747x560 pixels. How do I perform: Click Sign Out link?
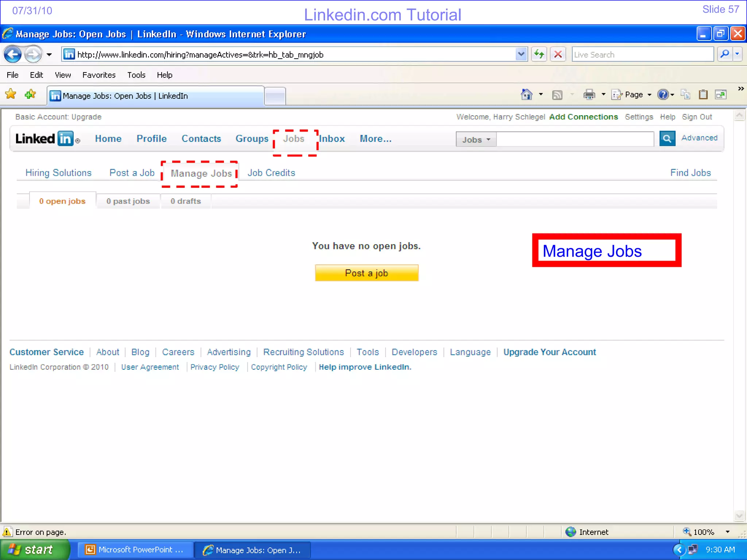697,117
